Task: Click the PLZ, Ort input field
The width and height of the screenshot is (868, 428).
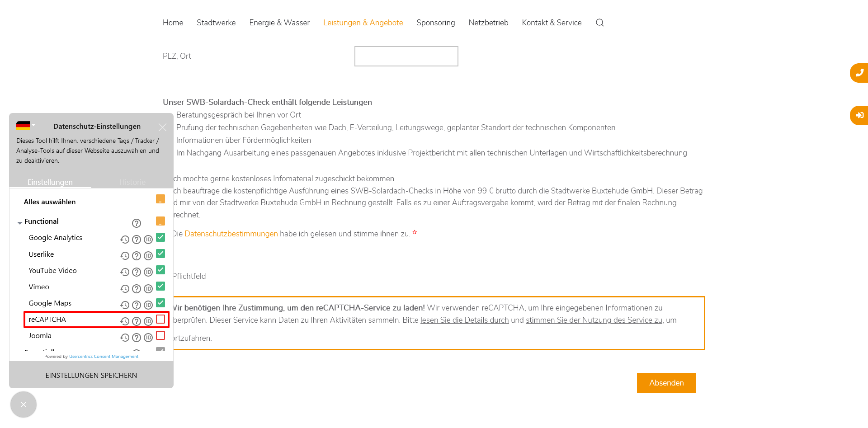Action: tap(406, 56)
